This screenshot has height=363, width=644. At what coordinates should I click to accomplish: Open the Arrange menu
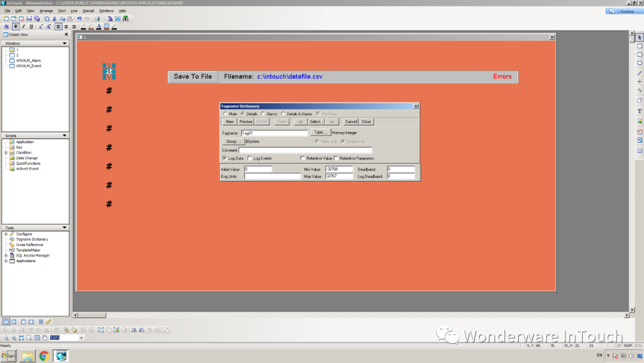(46, 10)
